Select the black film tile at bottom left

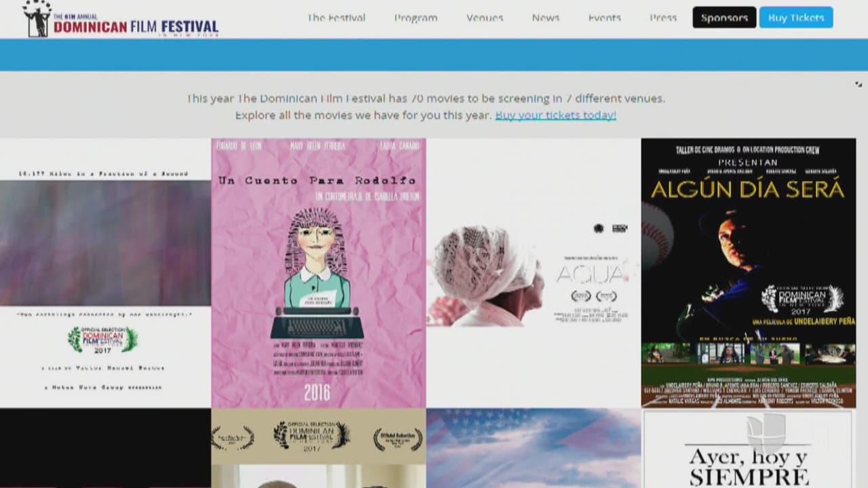[105, 449]
